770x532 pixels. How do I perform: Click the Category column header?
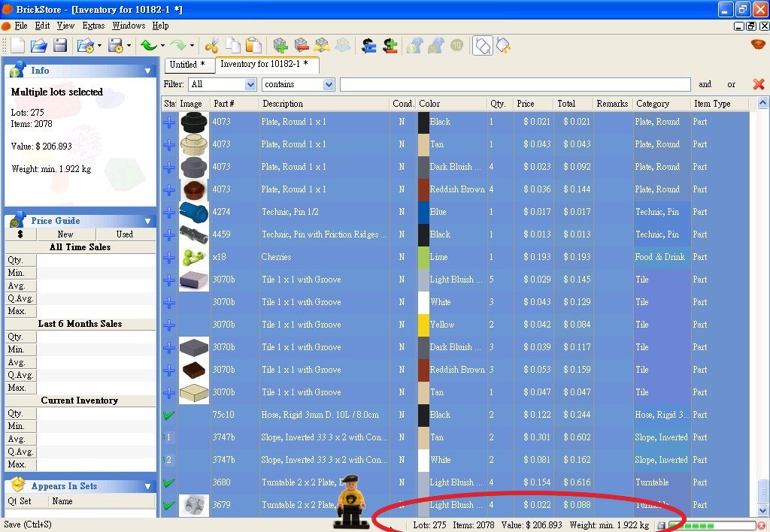[x=662, y=104]
